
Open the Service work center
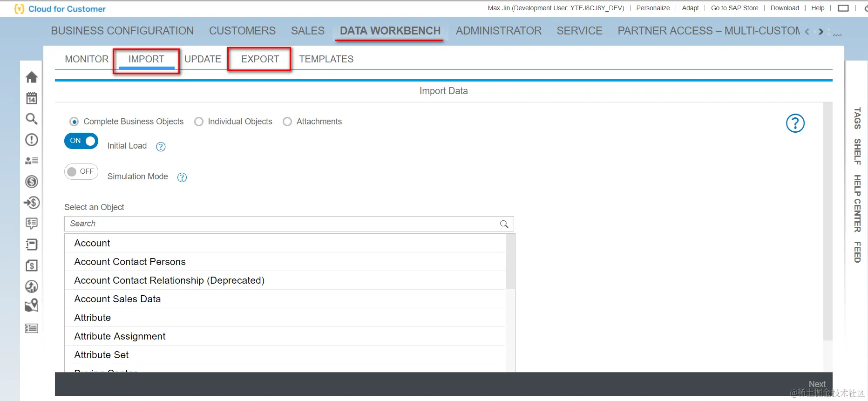click(x=580, y=31)
